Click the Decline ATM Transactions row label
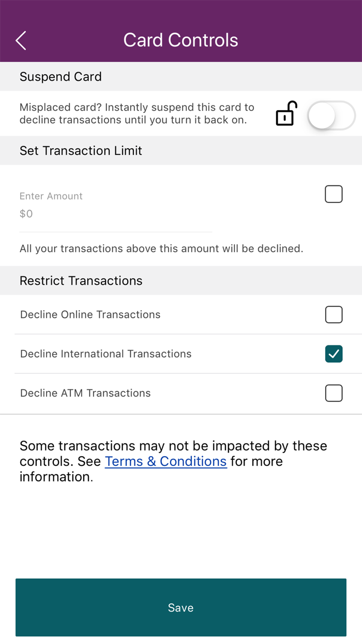Viewport: 362px width, 644px height. pos(85,393)
